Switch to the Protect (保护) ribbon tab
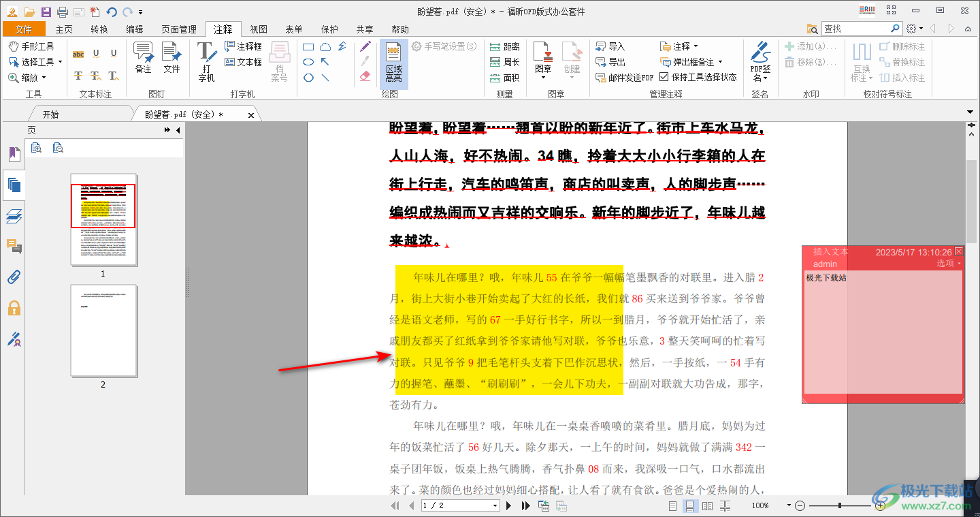 [x=329, y=29]
